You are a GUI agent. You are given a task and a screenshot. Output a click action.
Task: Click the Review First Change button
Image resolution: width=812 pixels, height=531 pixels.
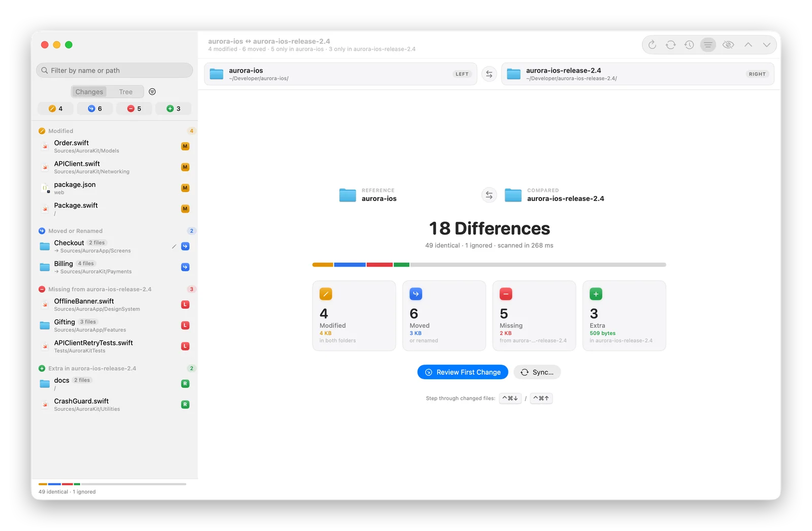[463, 372]
